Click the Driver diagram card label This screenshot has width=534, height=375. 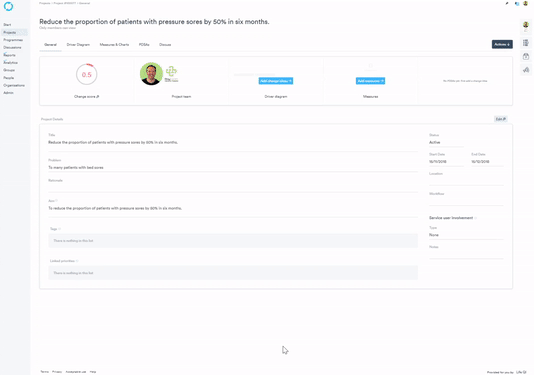[276, 97]
